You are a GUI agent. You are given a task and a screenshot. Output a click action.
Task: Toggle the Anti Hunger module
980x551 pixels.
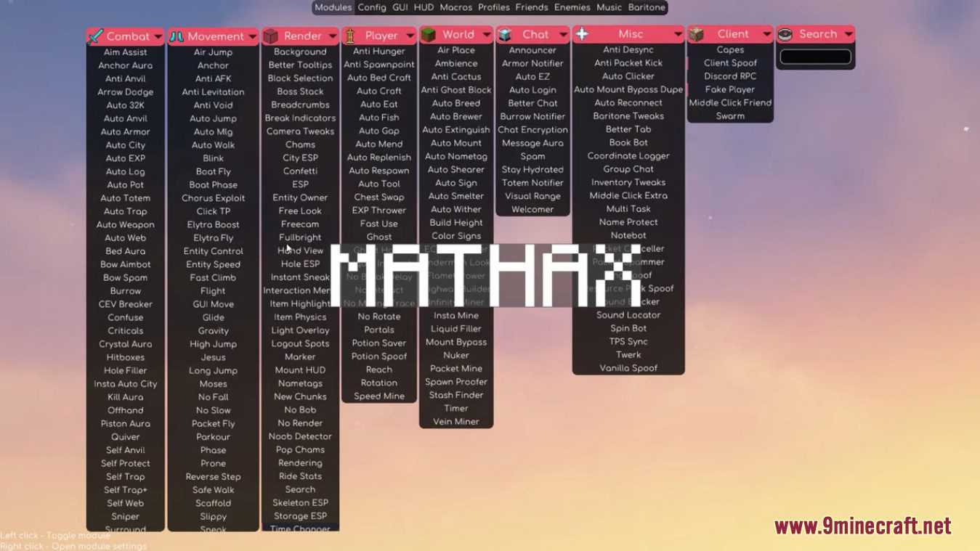(379, 52)
